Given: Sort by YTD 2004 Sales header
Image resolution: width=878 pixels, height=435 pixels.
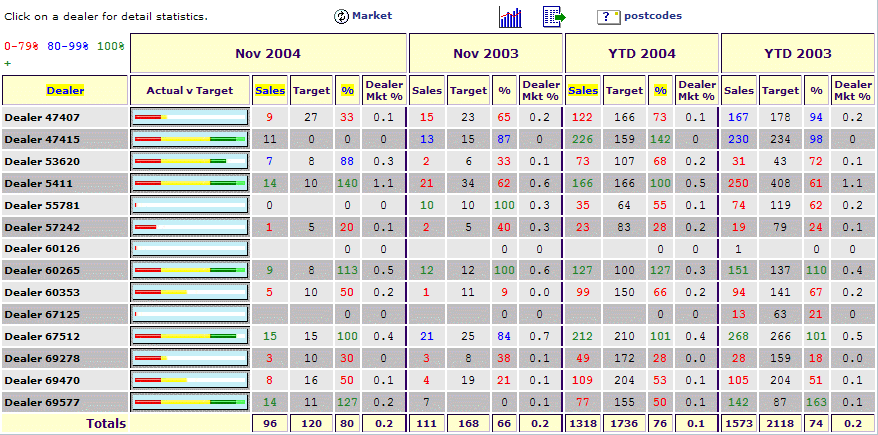Looking at the screenshot, I should 583,90.
